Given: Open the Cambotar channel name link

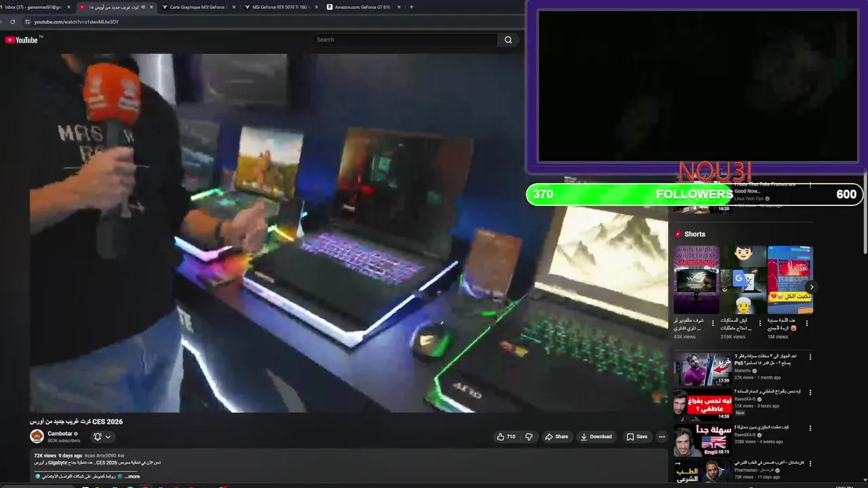Looking at the screenshot, I should [x=60, y=434].
